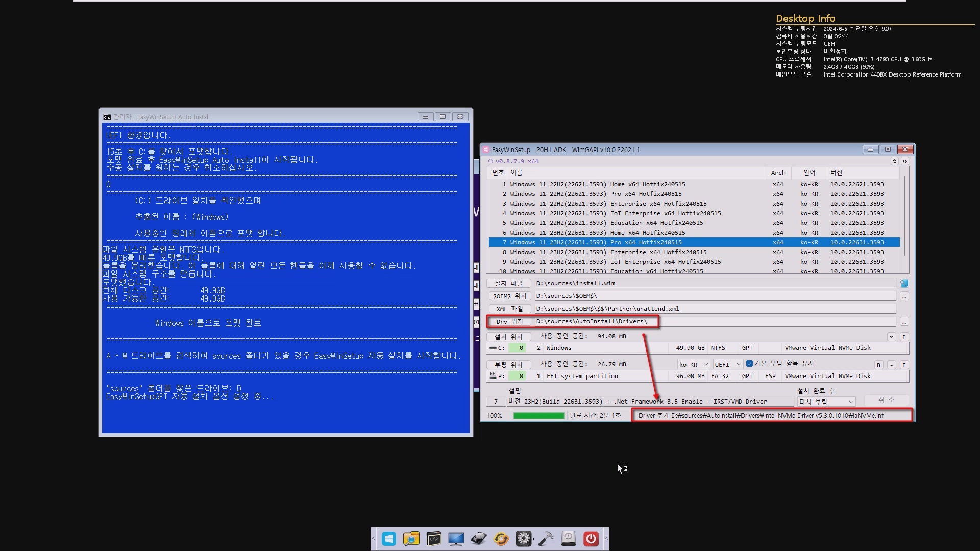Click the orange sync refresh dock icon
The width and height of the screenshot is (980, 551).
pos(501,539)
